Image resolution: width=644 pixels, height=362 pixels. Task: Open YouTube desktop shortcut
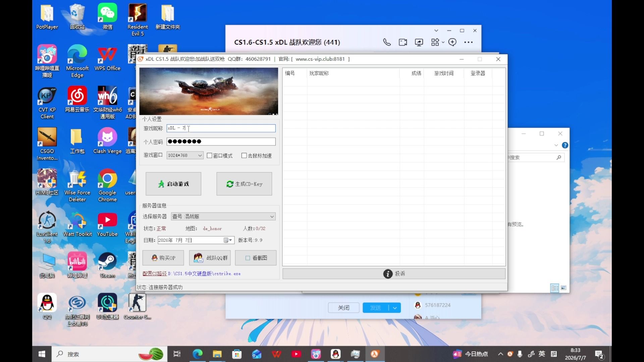tap(107, 224)
